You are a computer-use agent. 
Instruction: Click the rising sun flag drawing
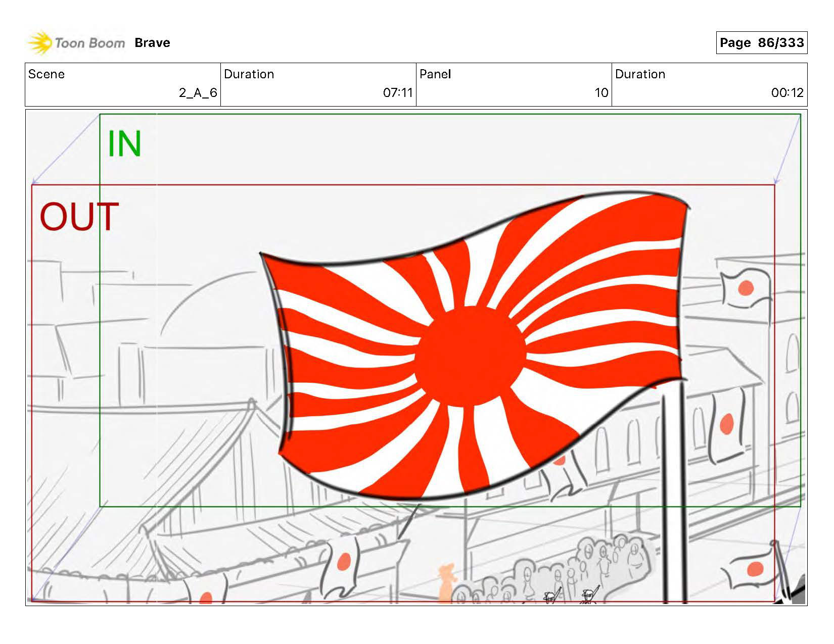(x=475, y=345)
